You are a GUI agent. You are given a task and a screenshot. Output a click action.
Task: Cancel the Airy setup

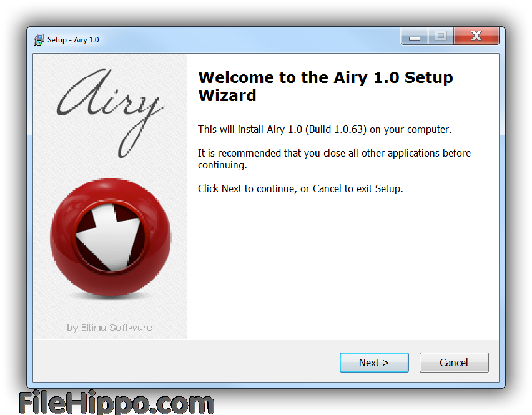click(x=454, y=363)
